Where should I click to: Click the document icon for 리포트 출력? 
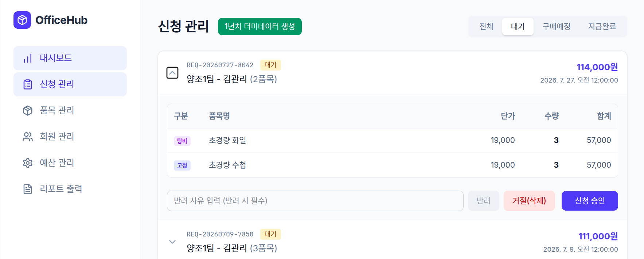tap(28, 189)
